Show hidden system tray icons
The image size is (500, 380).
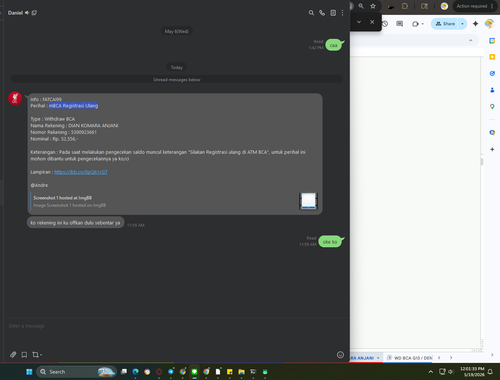[431, 372]
